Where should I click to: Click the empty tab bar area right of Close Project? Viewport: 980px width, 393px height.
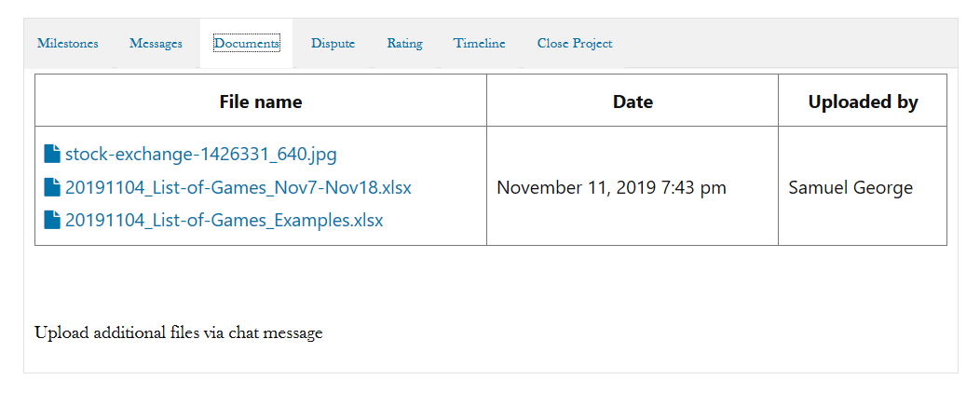coord(791,43)
